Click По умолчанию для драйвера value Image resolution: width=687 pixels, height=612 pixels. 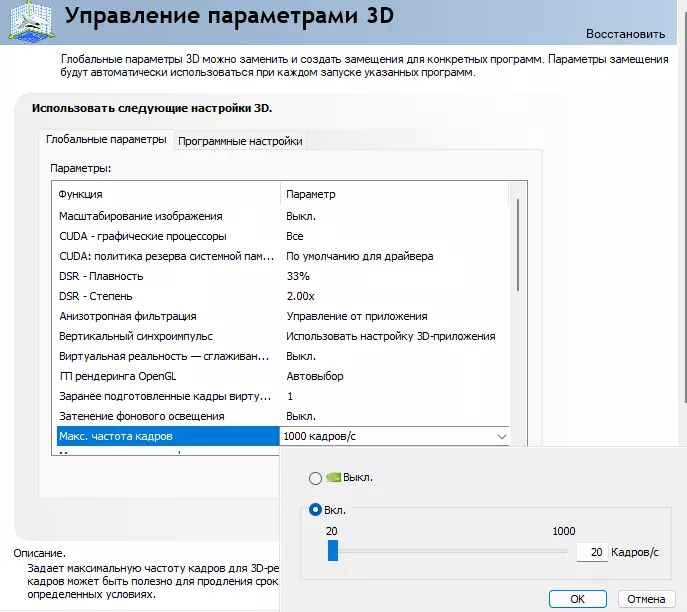pyautogui.click(x=360, y=256)
